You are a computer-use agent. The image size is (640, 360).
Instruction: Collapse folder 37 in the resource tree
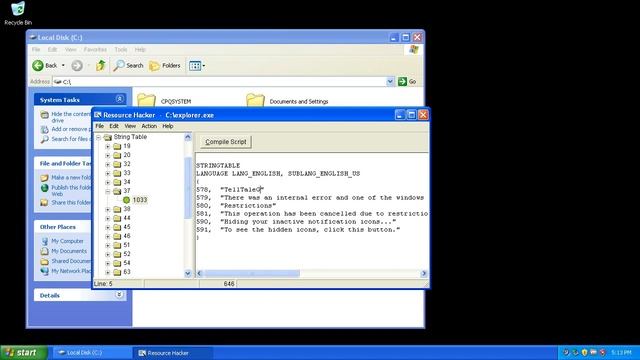[107, 191]
